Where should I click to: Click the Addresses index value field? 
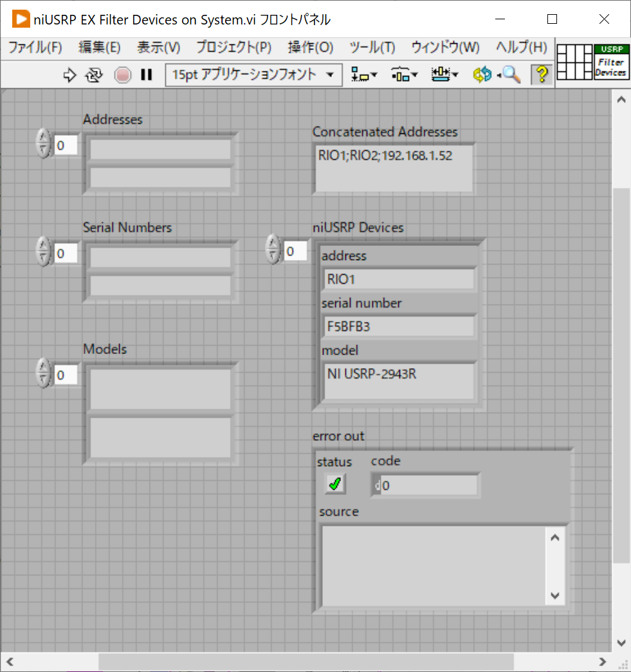66,145
